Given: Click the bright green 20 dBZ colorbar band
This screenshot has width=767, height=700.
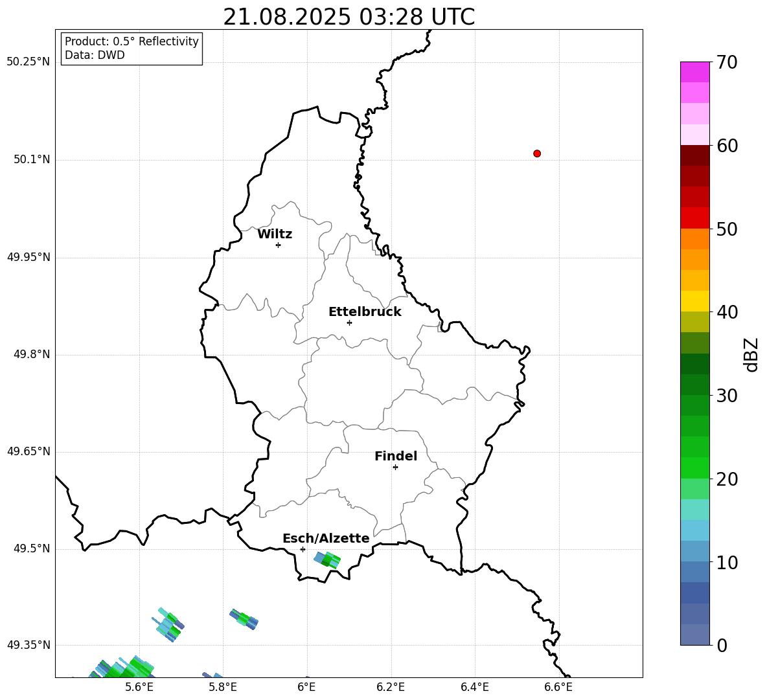Looking at the screenshot, I should [694, 468].
